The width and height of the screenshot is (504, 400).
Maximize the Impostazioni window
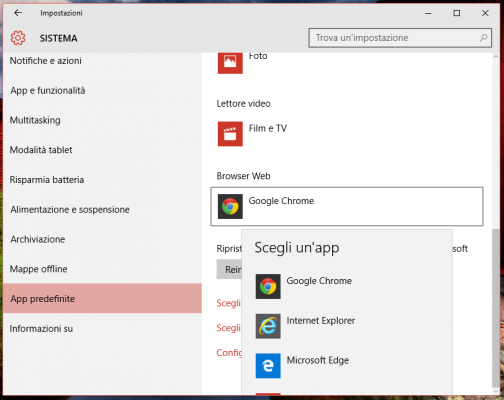tap(457, 13)
